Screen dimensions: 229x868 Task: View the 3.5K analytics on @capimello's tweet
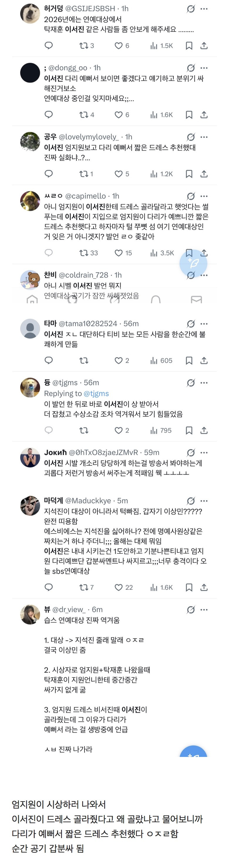(162, 253)
